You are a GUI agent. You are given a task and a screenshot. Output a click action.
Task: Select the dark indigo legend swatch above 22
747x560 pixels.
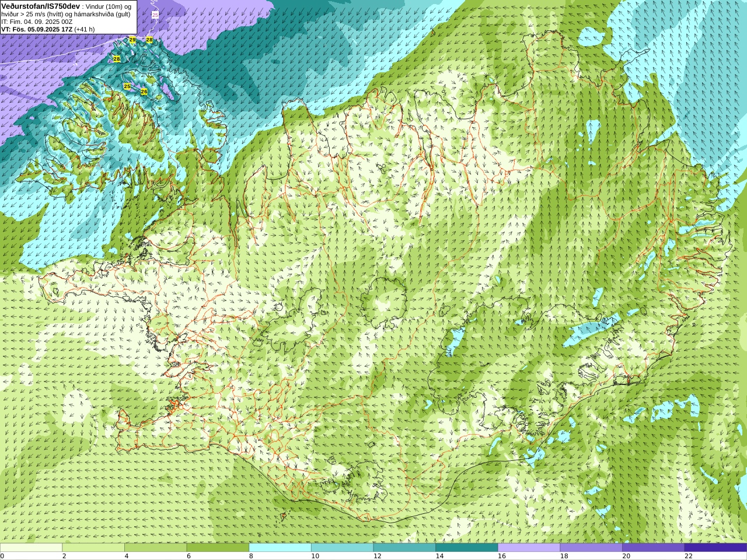715,548
